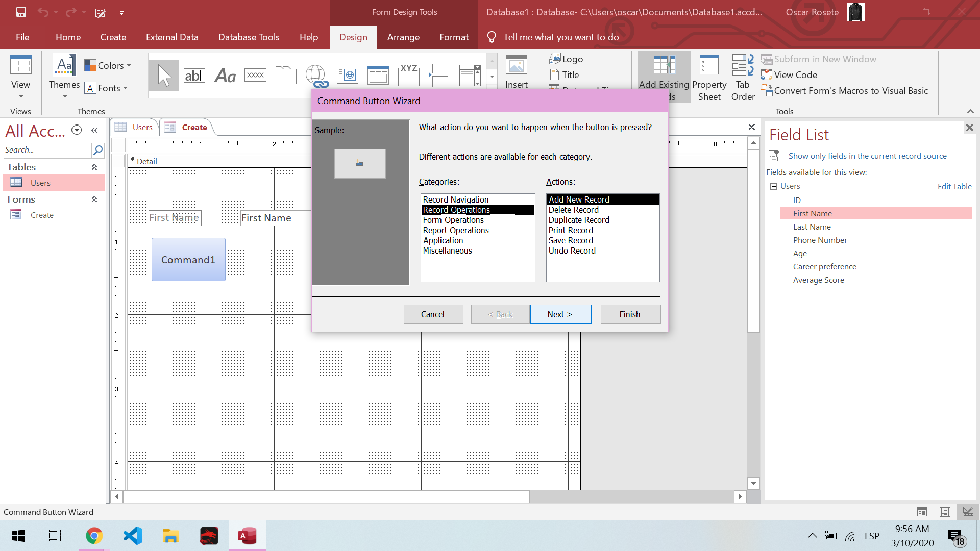Open the Database Tools tab
This screenshot has width=980, height=551.
coord(249,37)
